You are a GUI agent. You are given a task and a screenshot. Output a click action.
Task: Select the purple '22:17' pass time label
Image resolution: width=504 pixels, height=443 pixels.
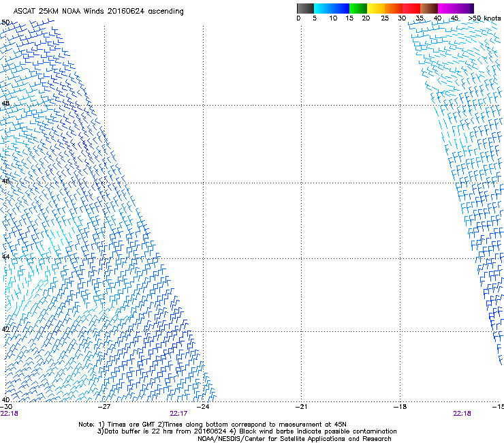pos(178,414)
